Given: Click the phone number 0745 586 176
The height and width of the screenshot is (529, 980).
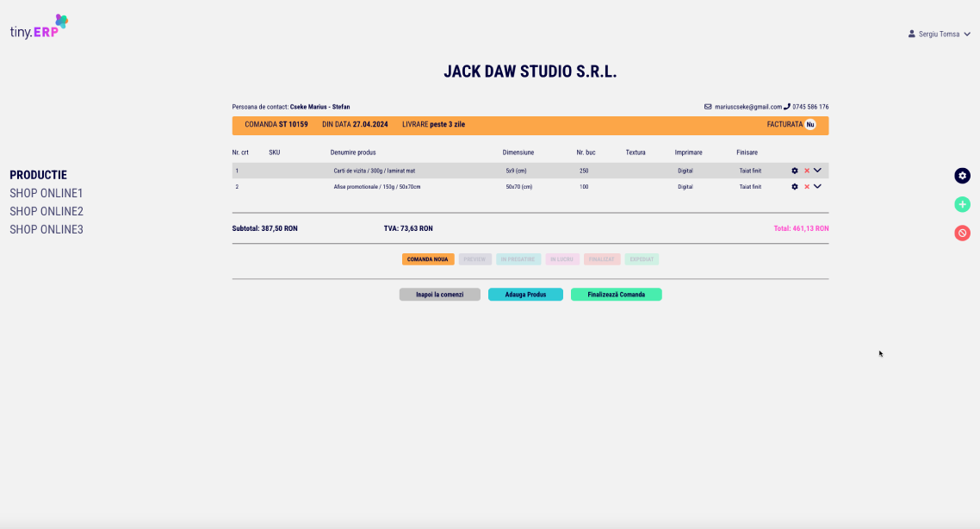Looking at the screenshot, I should 810,107.
